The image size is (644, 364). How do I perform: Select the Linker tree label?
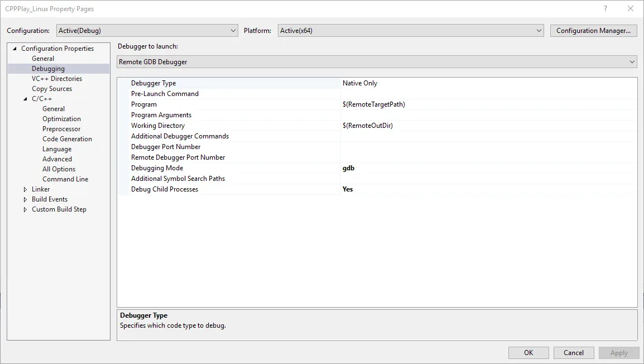point(41,189)
